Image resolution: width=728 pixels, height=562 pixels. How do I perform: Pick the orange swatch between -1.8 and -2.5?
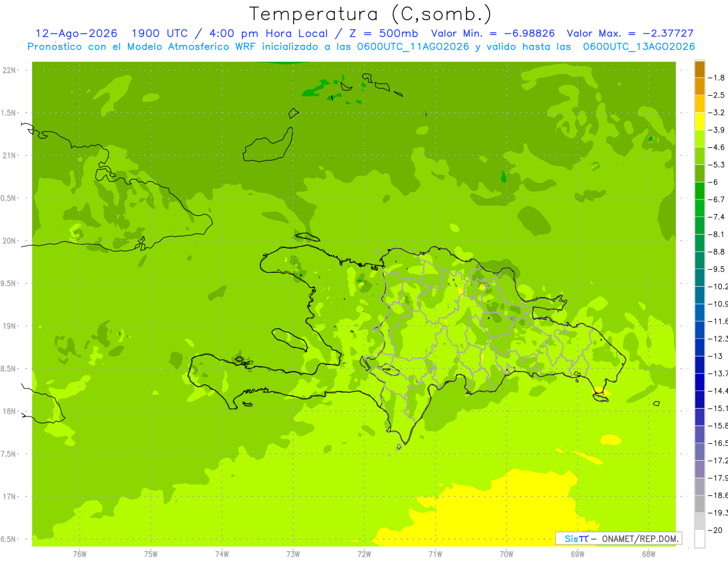699,87
